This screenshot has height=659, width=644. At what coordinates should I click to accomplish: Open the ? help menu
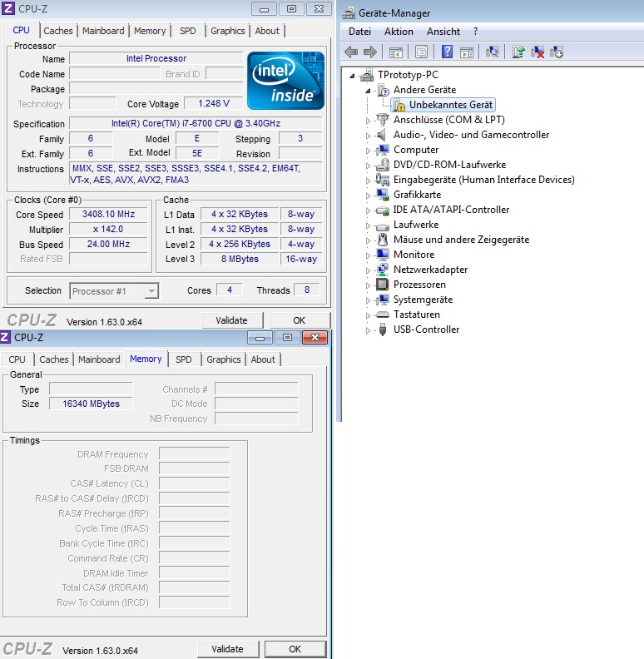coord(475,32)
